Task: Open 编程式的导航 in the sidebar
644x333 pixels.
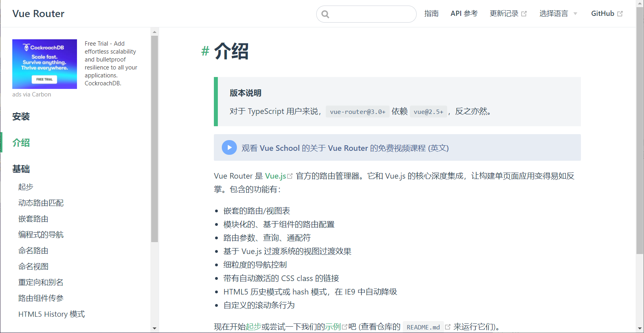Action: tap(41, 235)
